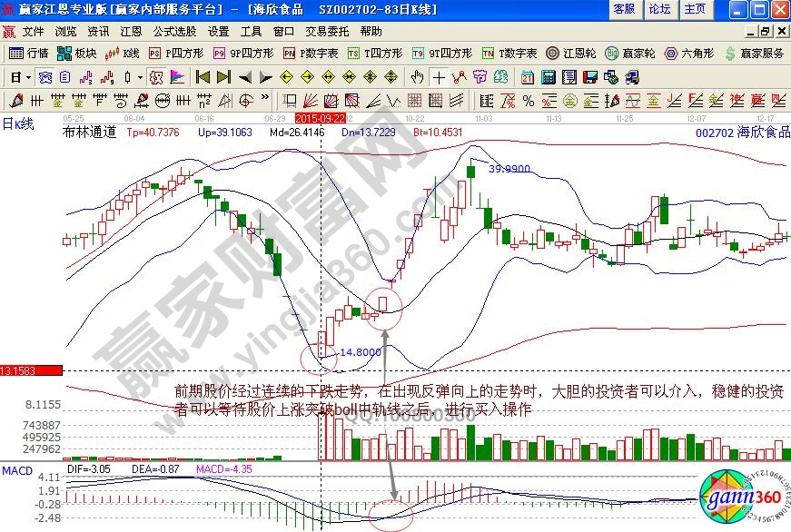Open the 浏览 menu
Screen dimensions: 791x532
pyautogui.click(x=65, y=31)
